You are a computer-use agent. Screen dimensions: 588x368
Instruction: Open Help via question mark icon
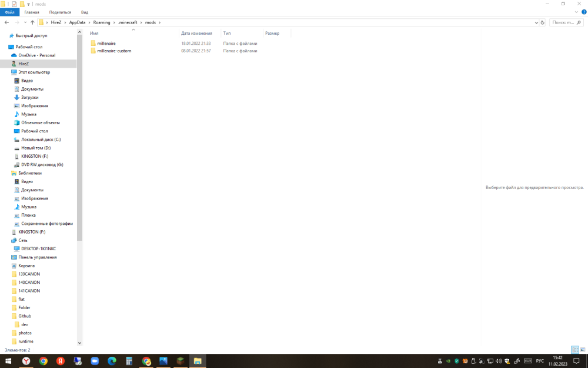(x=584, y=12)
